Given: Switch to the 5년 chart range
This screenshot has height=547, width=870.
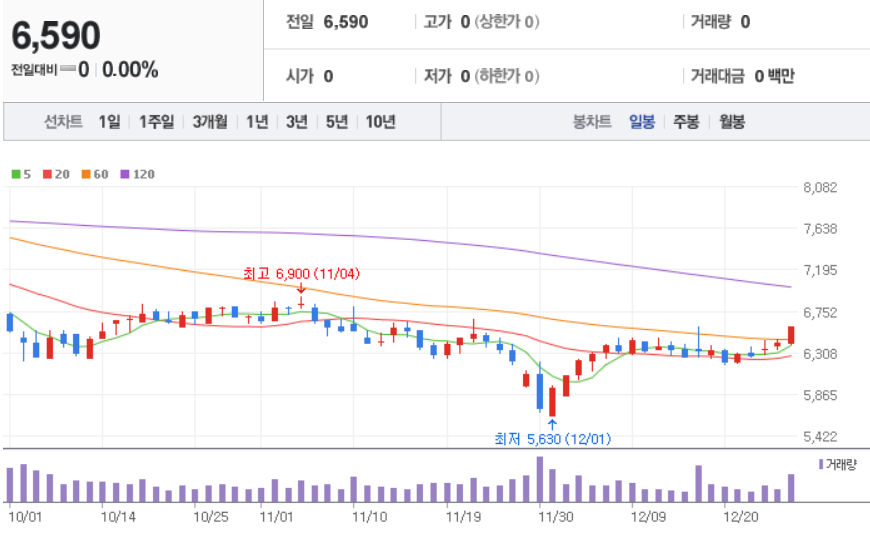Looking at the screenshot, I should point(337,121).
